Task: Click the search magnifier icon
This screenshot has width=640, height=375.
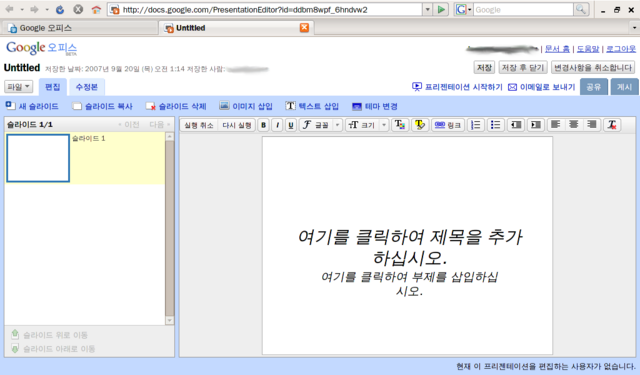Action: pos(580,9)
